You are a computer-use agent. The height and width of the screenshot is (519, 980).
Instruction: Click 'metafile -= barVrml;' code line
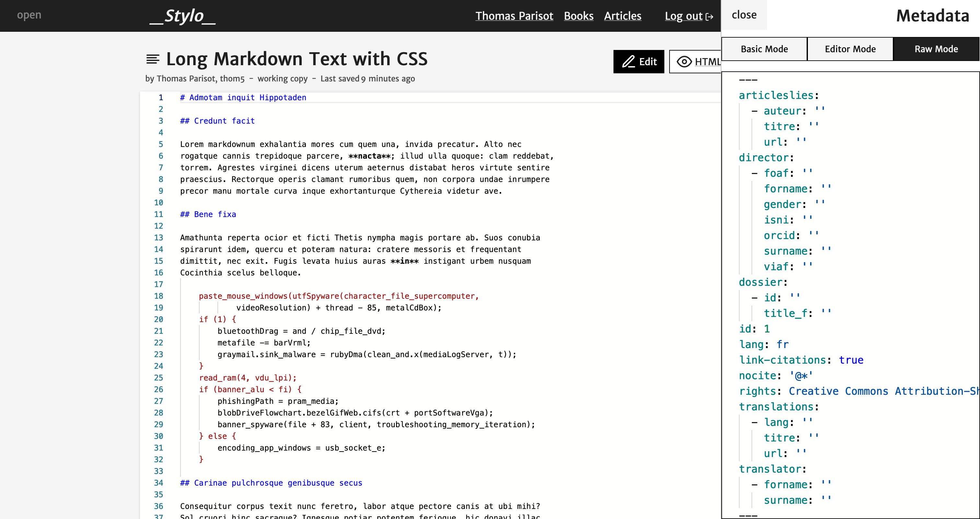(264, 343)
